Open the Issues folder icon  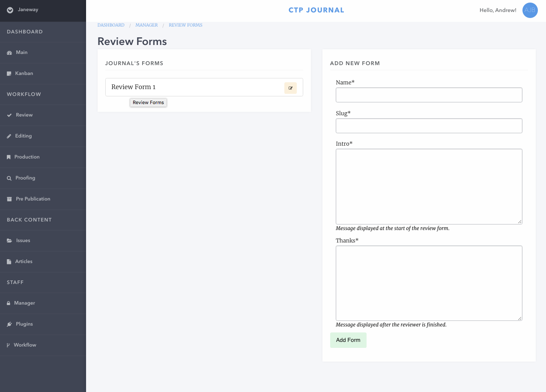(9, 240)
